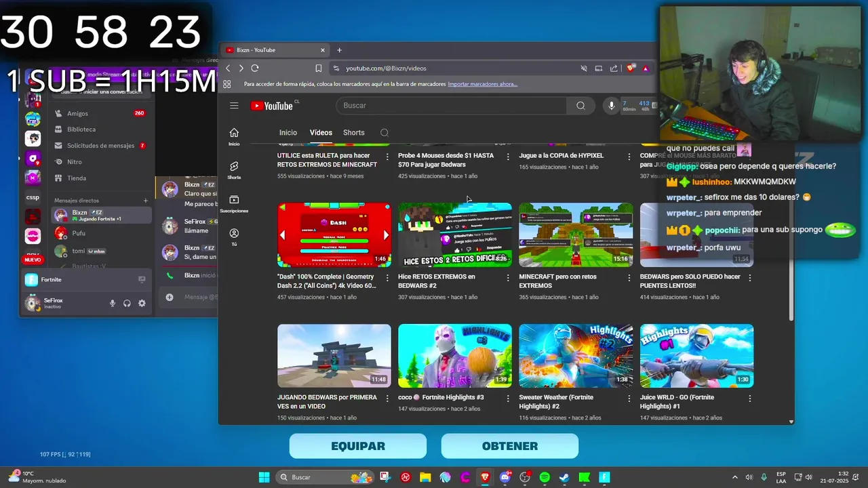Bookmark this page in Brave
Screen dimensions: 868x488
319,68
